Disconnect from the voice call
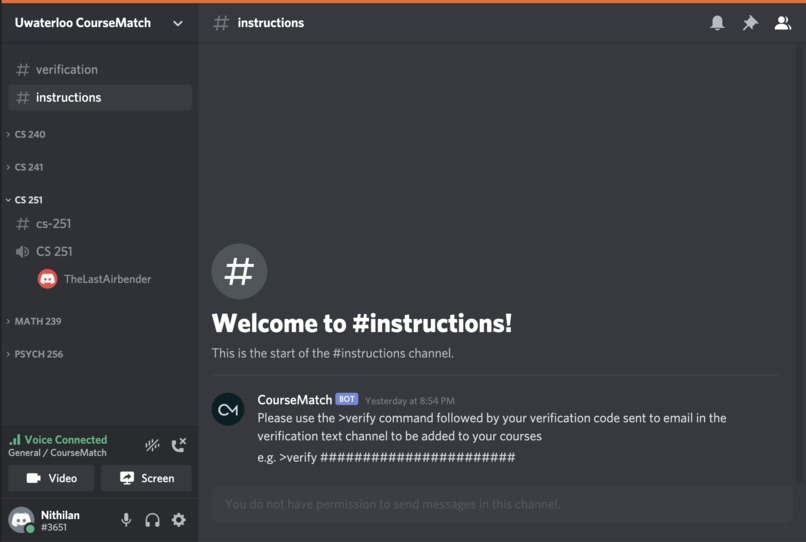806x542 pixels. (x=178, y=445)
